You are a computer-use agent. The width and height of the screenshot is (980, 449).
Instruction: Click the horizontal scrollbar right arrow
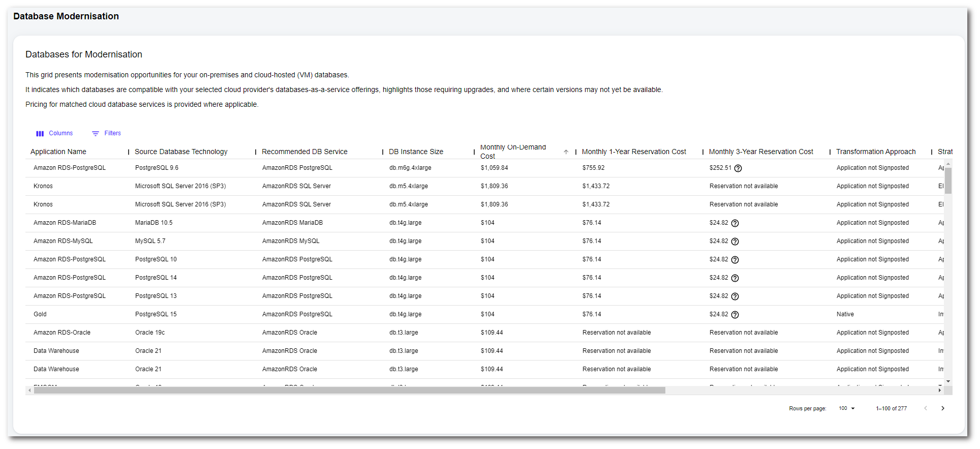[x=939, y=391]
